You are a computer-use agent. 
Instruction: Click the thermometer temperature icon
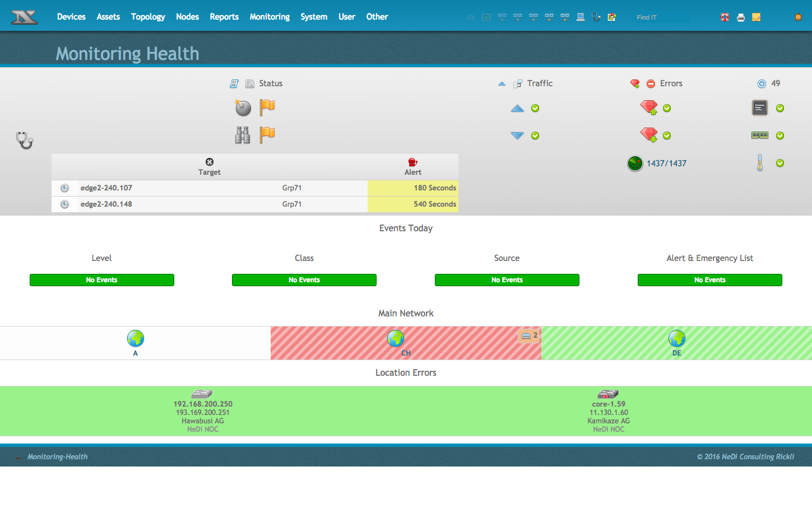click(x=760, y=163)
